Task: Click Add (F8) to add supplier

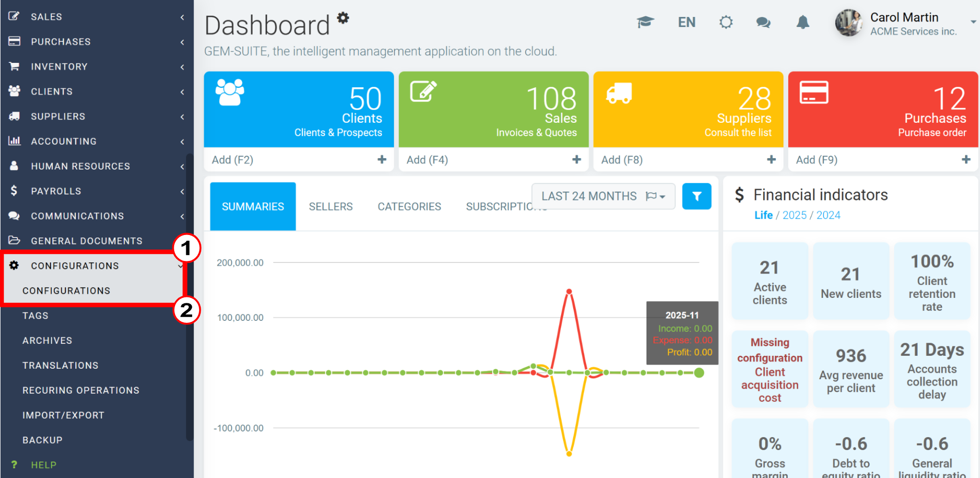Action: click(622, 160)
